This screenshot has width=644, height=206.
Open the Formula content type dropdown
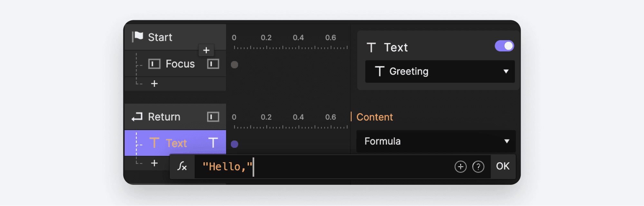pyautogui.click(x=507, y=141)
